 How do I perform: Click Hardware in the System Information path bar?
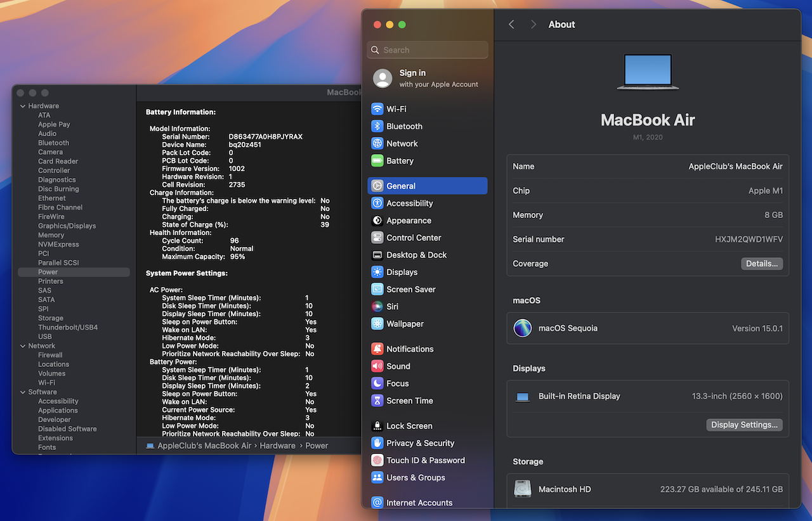click(x=277, y=446)
